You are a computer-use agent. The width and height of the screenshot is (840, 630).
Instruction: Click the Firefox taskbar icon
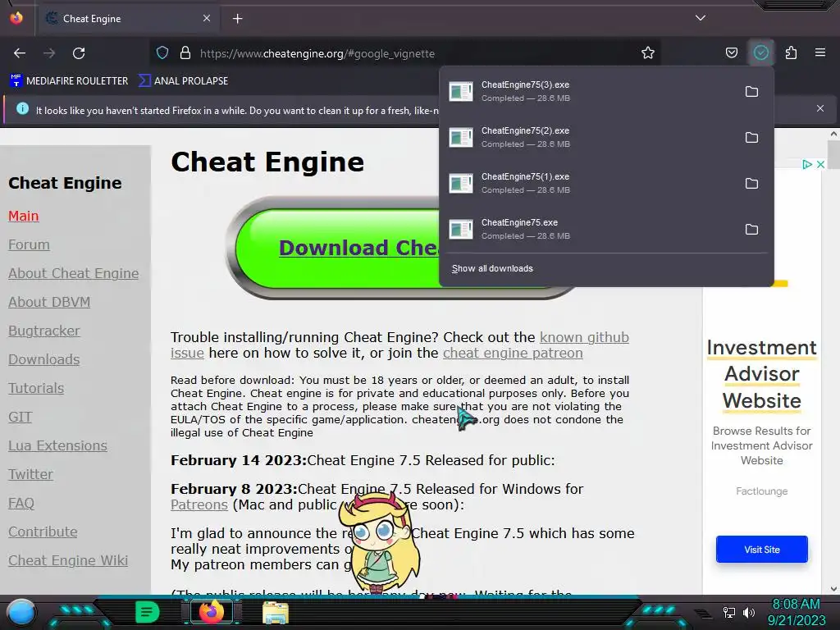(x=212, y=612)
